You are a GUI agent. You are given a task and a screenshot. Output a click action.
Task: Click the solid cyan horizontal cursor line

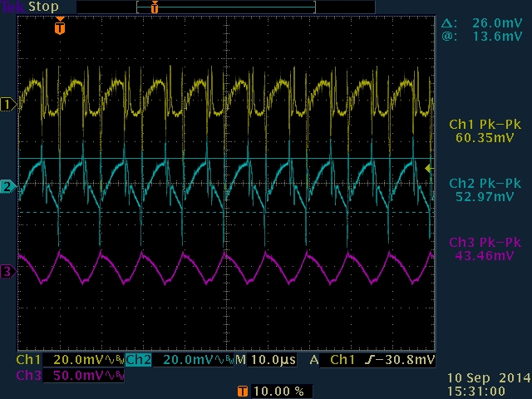[x=226, y=159]
